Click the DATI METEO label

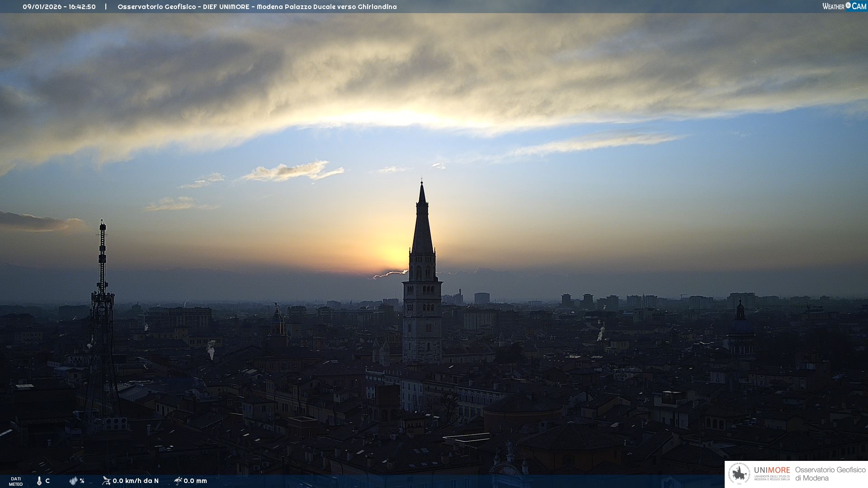pyautogui.click(x=16, y=482)
